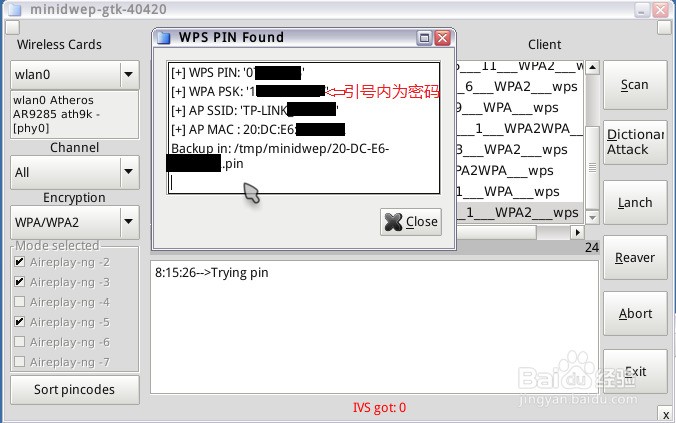Enable the Aireplay-ng -4 checkbox
Image resolution: width=676 pixels, height=423 pixels.
19,302
